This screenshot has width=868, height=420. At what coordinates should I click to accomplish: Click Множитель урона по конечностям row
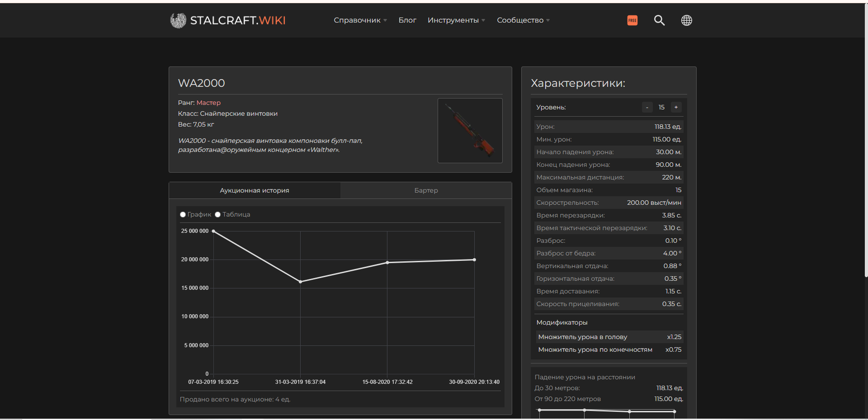(x=609, y=349)
